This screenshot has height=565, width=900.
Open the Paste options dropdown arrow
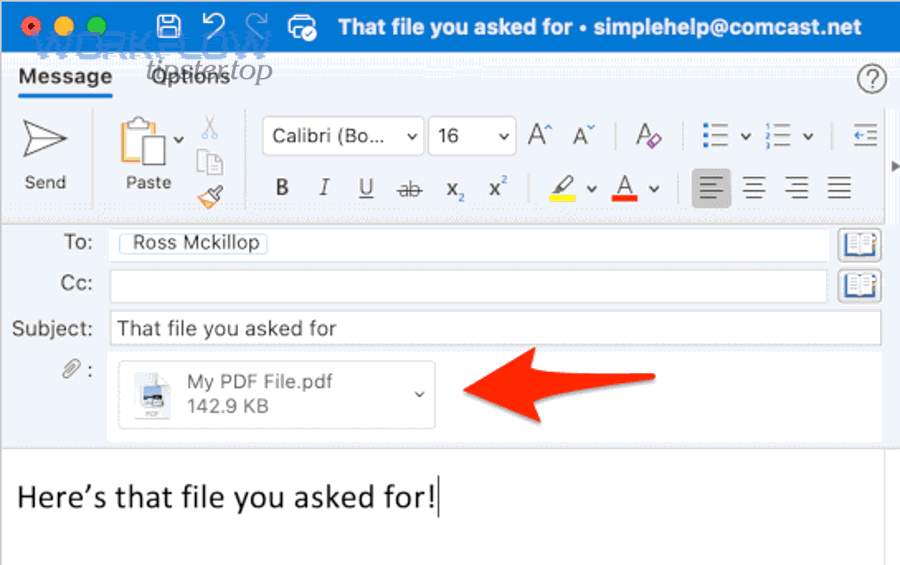pos(179,140)
